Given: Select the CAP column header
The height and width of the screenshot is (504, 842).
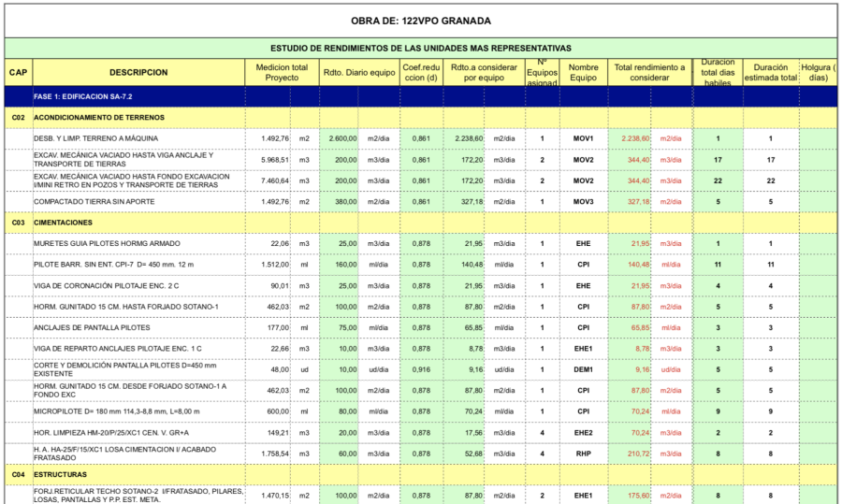Looking at the screenshot, I should click(17, 72).
